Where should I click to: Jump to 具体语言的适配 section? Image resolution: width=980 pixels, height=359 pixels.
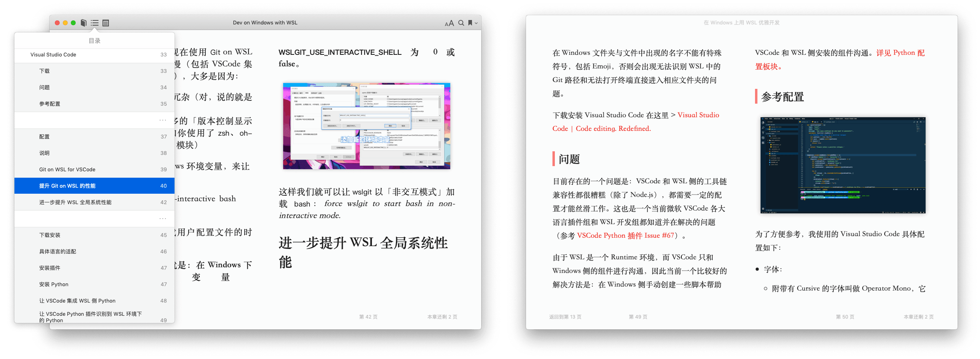pyautogui.click(x=94, y=252)
